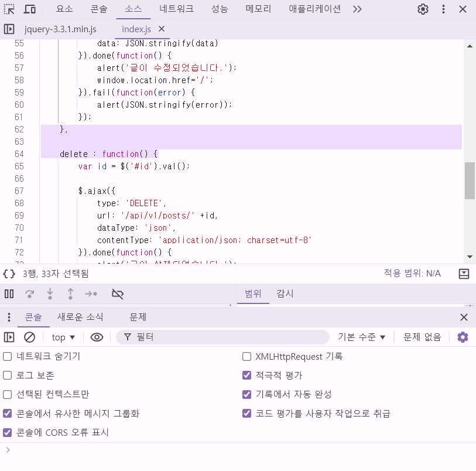Click the scroll up arrow of code editor
The image size is (476, 471).
(470, 46)
